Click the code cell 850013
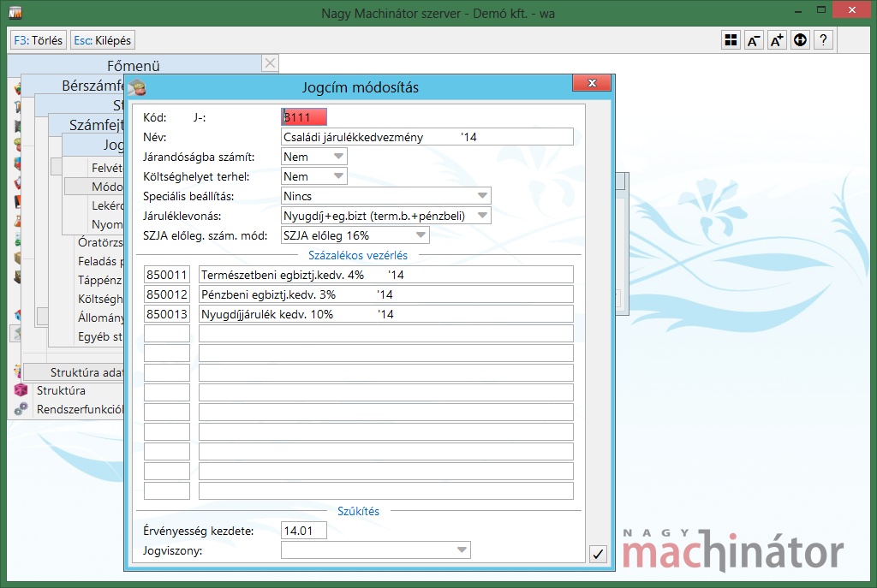The width and height of the screenshot is (877, 588). (167, 313)
